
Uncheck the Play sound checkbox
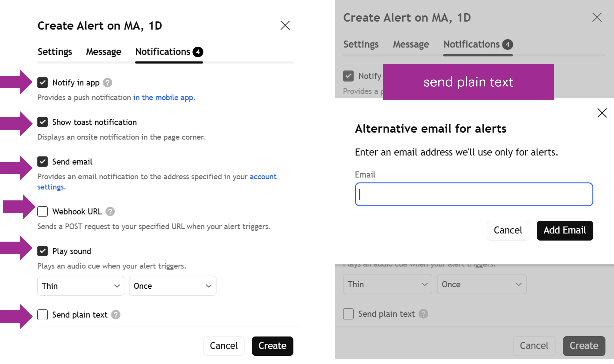(43, 251)
